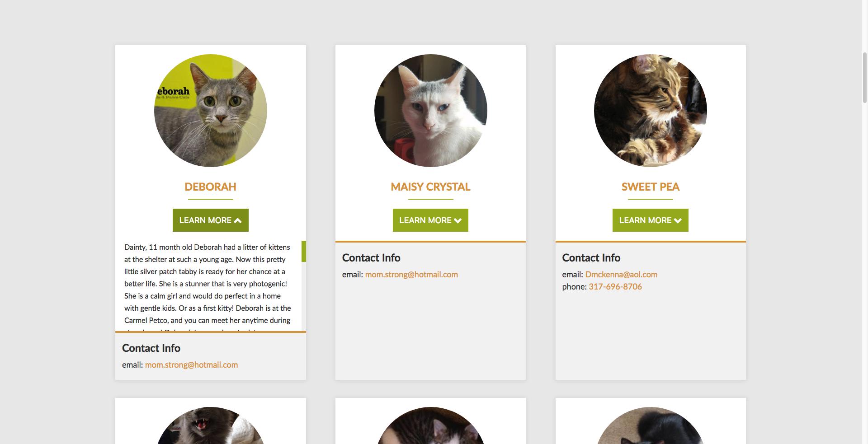Click the SWEET PEA name heading
868x444 pixels.
tap(650, 187)
